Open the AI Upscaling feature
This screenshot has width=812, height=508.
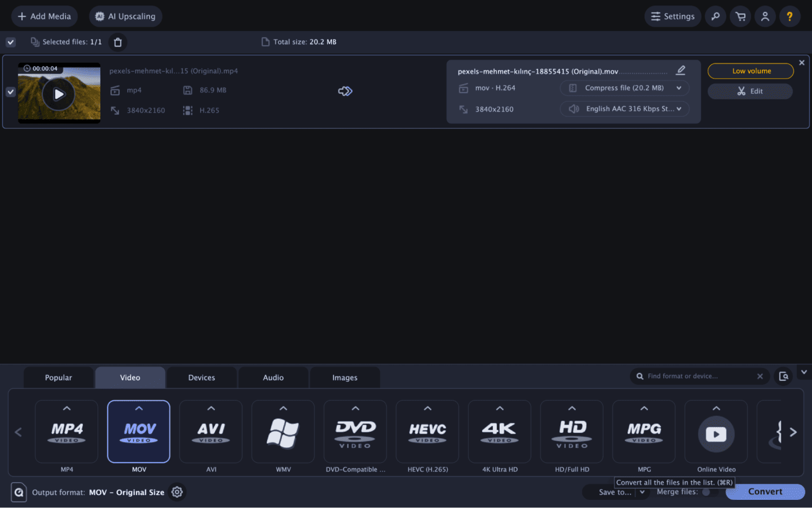coord(125,16)
